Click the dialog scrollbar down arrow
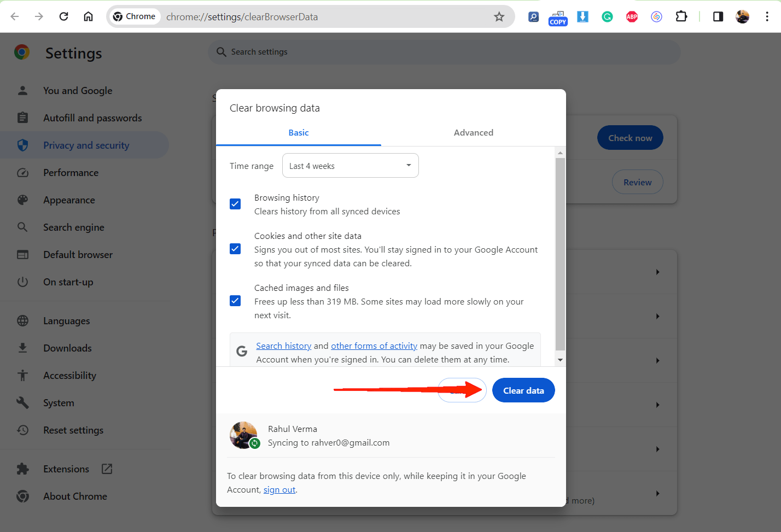Image resolution: width=781 pixels, height=532 pixels. click(560, 360)
